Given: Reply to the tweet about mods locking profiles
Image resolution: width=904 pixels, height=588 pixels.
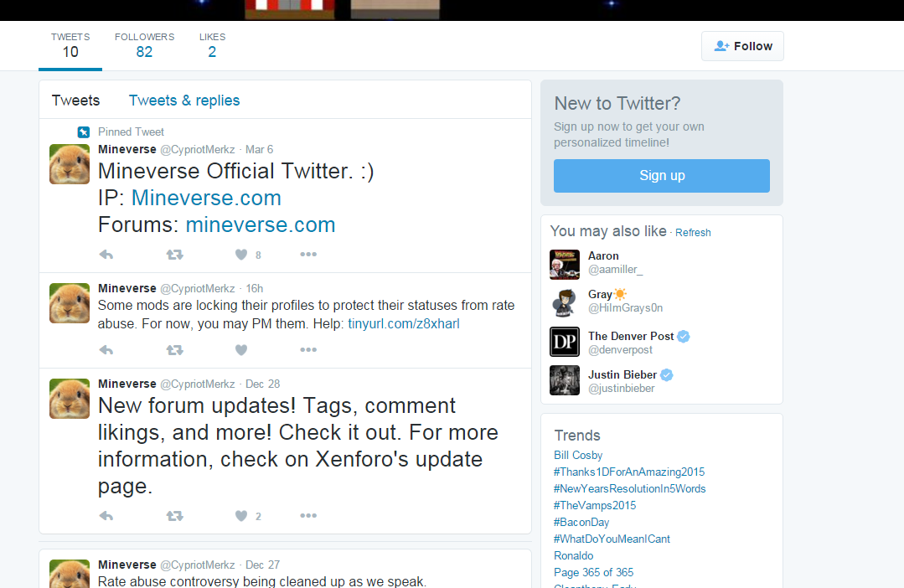Looking at the screenshot, I should (106, 350).
